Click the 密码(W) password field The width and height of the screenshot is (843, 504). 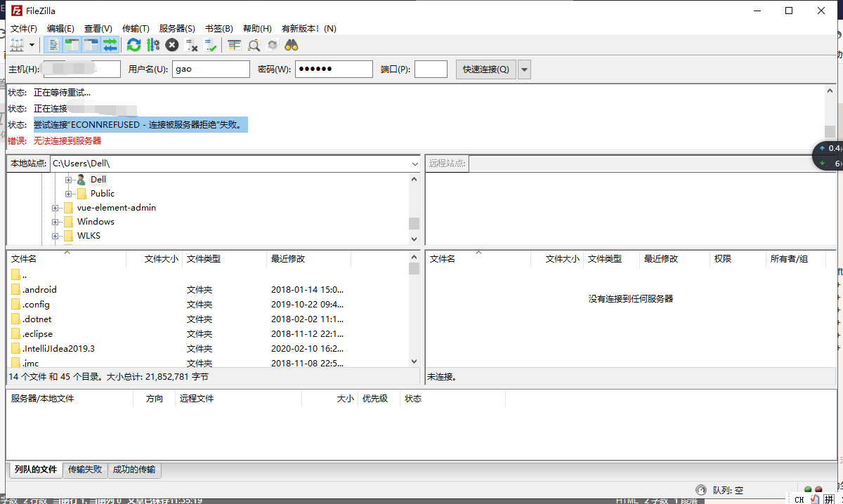click(334, 69)
